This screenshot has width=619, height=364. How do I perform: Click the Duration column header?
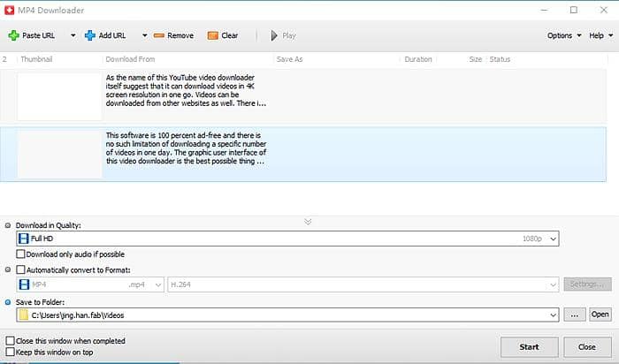coord(418,59)
